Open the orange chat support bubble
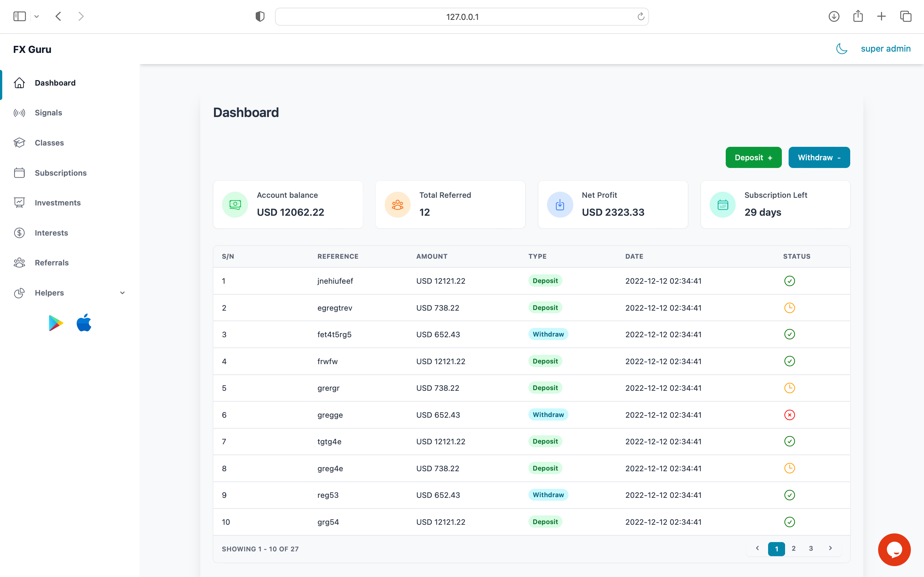The image size is (924, 577). pyautogui.click(x=894, y=549)
